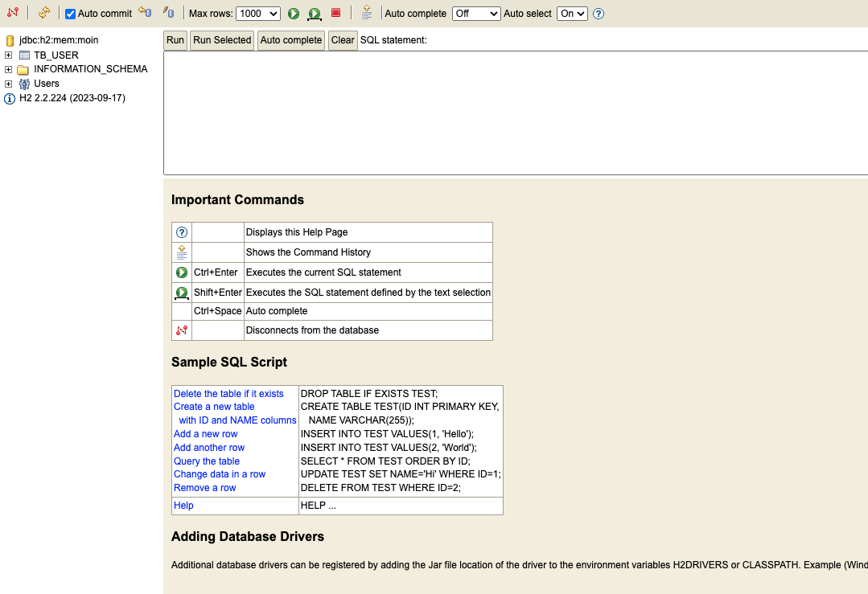Open the Auto complete Off dropdown
The width and height of the screenshot is (868, 594).
[476, 14]
